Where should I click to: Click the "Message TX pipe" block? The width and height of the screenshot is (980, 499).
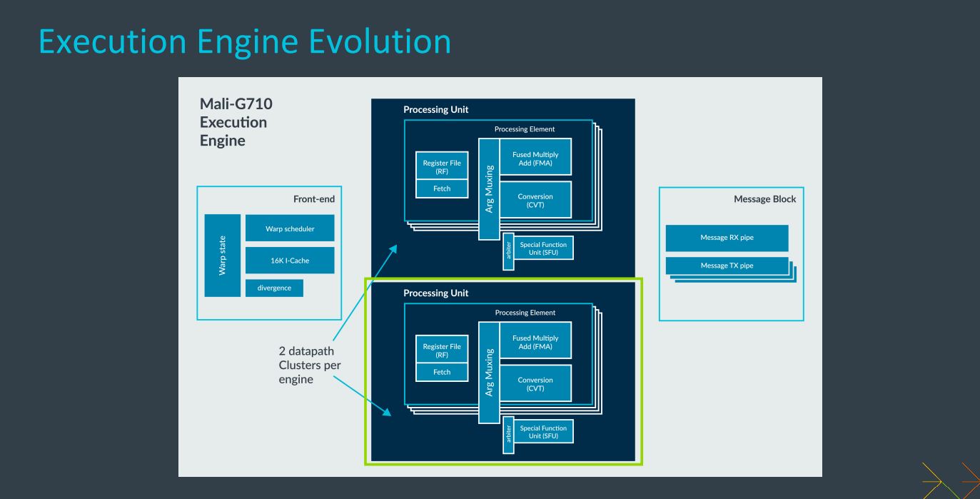point(727,266)
